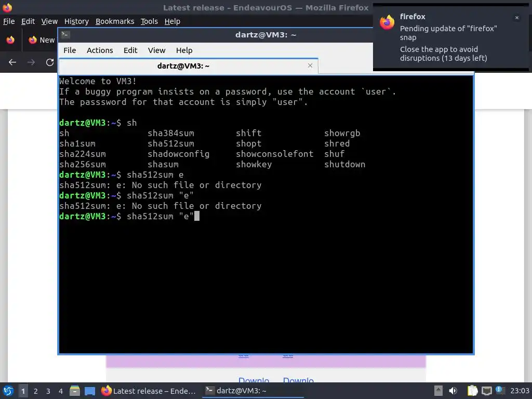Click the show desktop icon in the taskbar

click(90, 391)
